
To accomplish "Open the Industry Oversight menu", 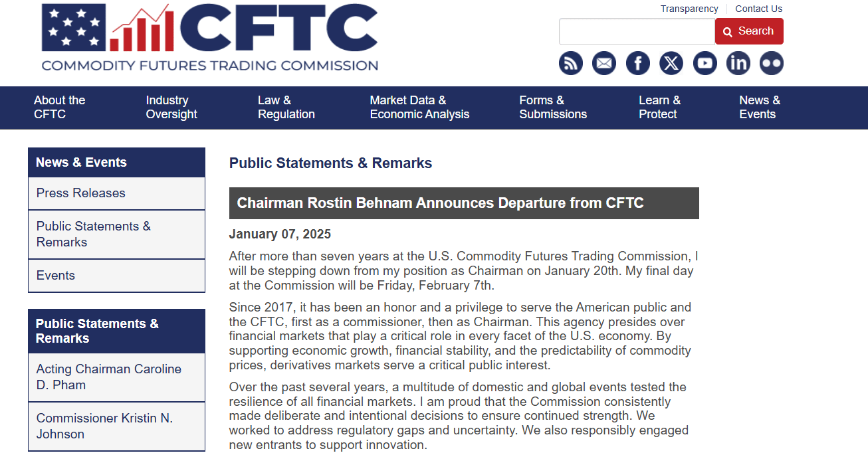I will (x=171, y=107).
